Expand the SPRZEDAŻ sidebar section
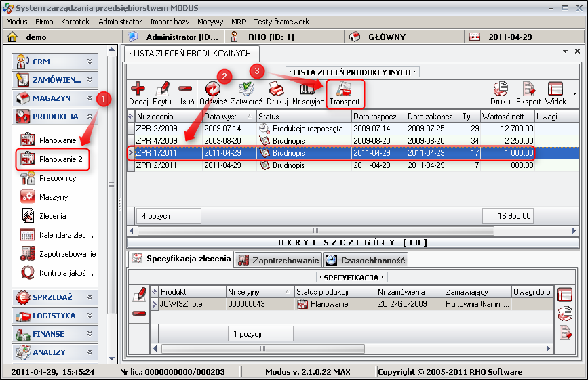Screen dimensions: 588x380 click(x=55, y=297)
